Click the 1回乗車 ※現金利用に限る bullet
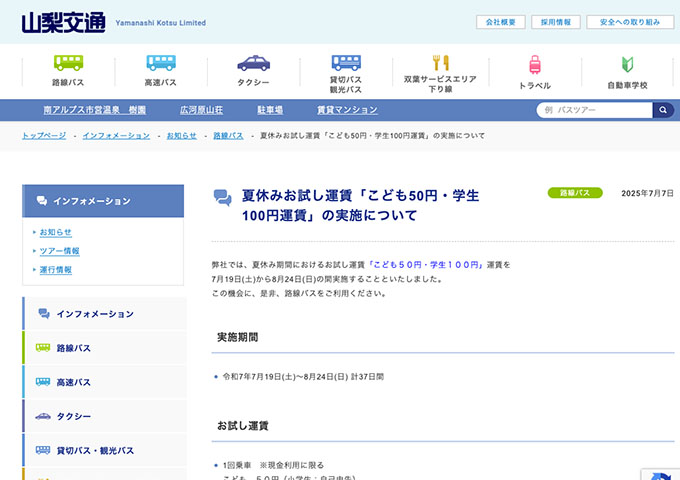The width and height of the screenshot is (680, 480). 273,465
